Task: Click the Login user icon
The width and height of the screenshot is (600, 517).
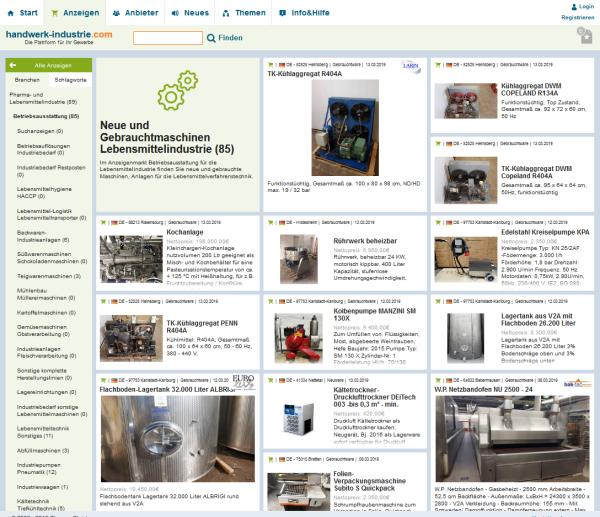Action: click(x=570, y=6)
